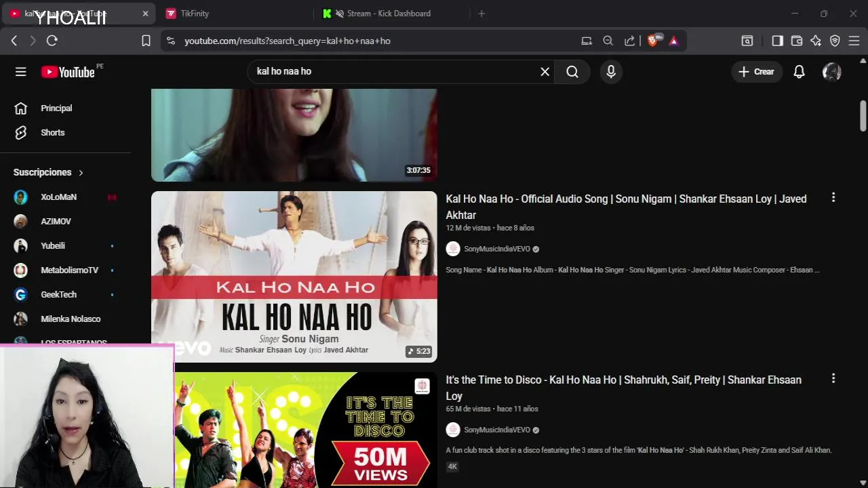Open the Brave Shields lion icon

[x=654, y=41]
